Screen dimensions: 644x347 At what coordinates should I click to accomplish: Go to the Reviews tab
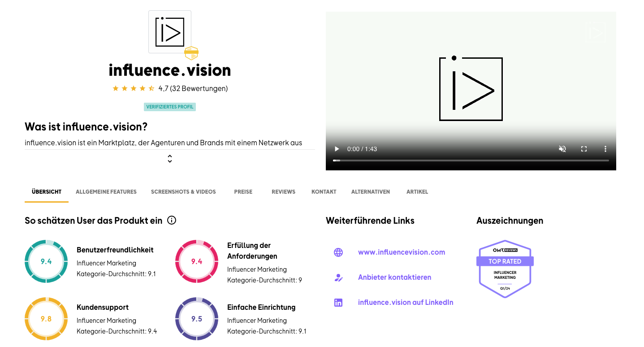(x=283, y=192)
